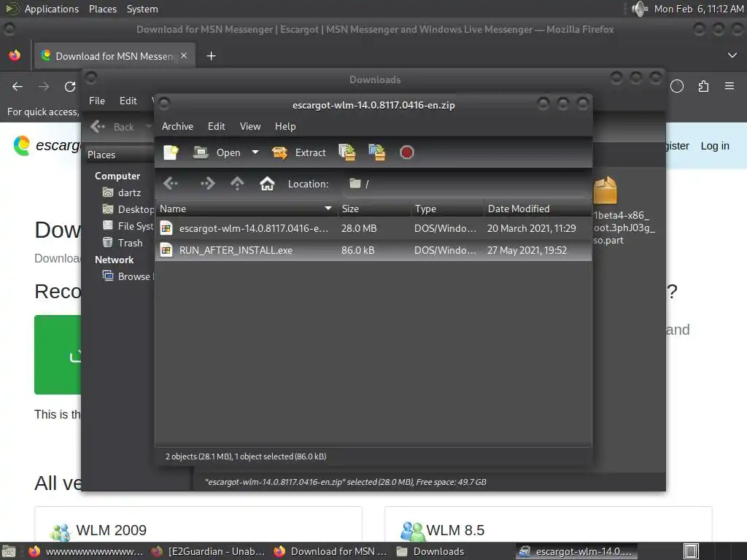The height and width of the screenshot is (560, 747).
Task: Click the Log in link on Escargot page
Action: pos(715,146)
